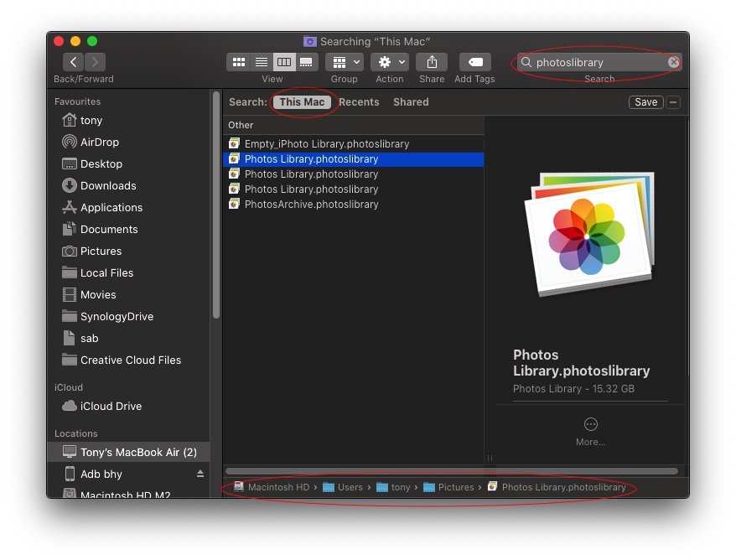Click iCloud Drive cloud icon
The height and width of the screenshot is (560, 736).
(x=70, y=406)
